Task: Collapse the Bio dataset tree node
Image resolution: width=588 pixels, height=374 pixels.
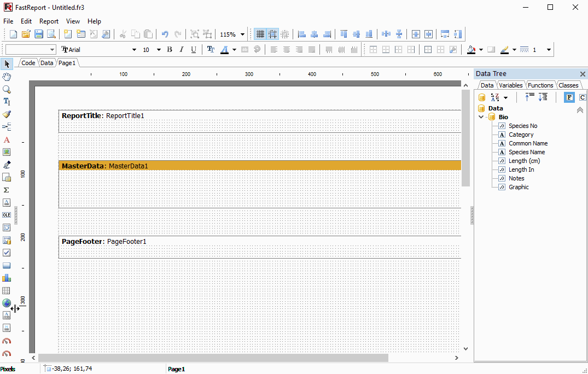Action: click(481, 118)
